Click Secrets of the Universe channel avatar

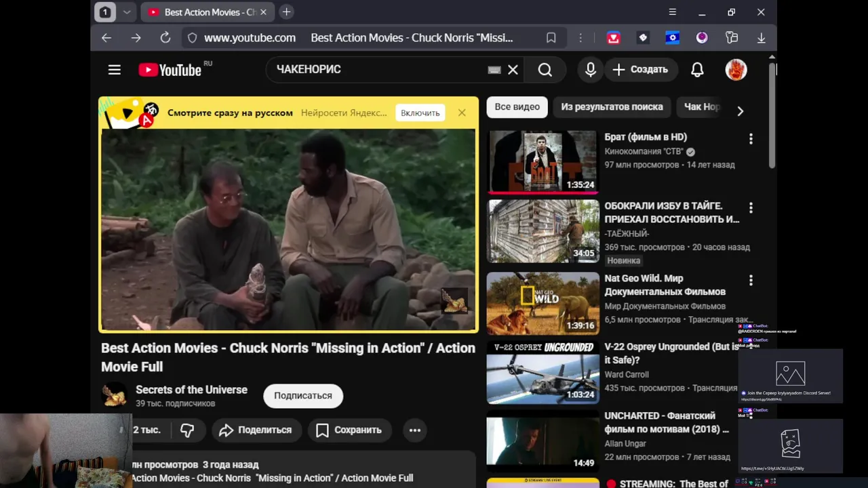[115, 395]
